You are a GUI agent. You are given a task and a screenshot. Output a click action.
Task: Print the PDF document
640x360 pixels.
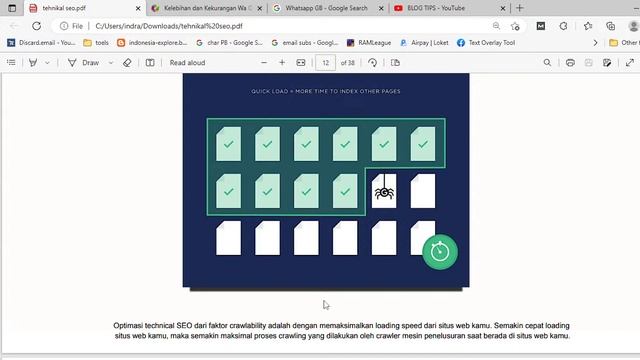tap(570, 62)
